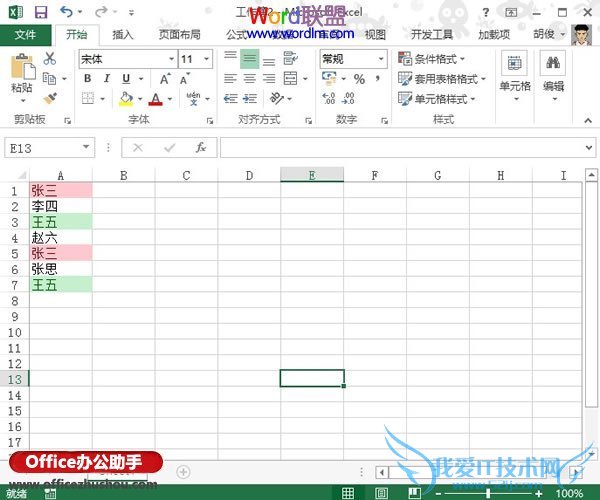Click the Comma Style icon
Viewport: 600px width, 500px height.
click(378, 78)
